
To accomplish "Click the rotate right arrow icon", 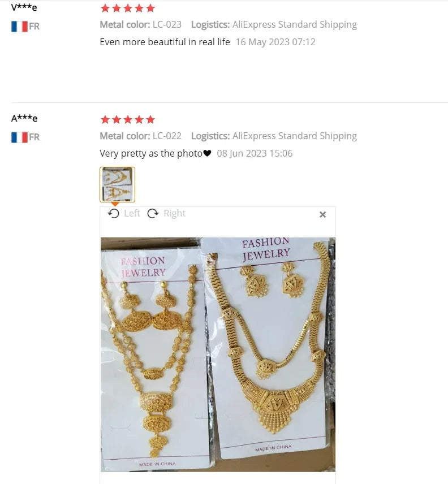I will point(153,213).
